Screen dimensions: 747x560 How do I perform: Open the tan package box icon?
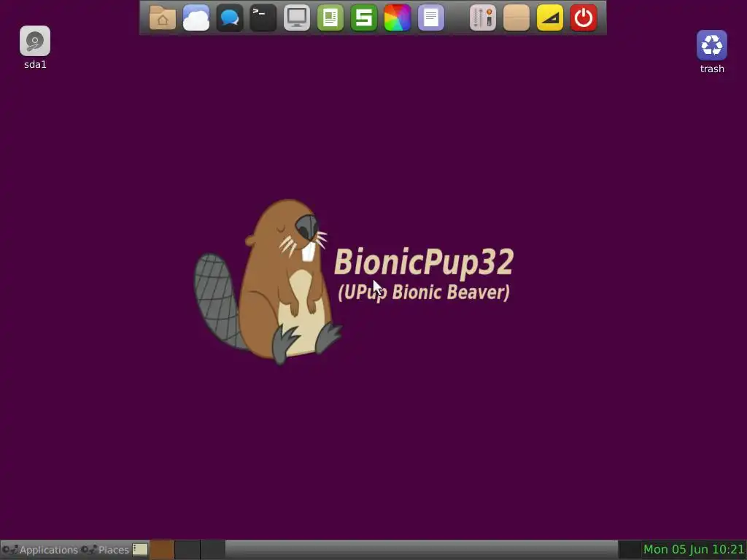pyautogui.click(x=516, y=17)
